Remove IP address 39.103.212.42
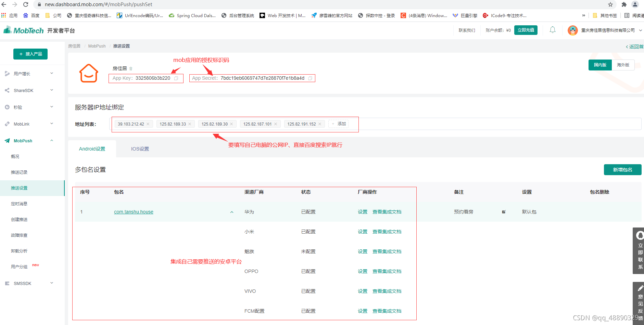The image size is (644, 325). click(148, 124)
